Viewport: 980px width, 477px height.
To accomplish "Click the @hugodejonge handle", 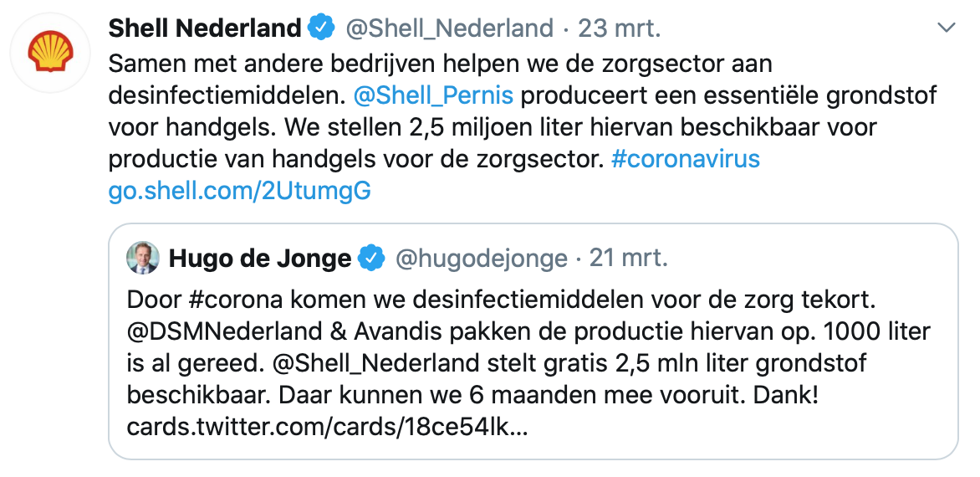I will (481, 259).
